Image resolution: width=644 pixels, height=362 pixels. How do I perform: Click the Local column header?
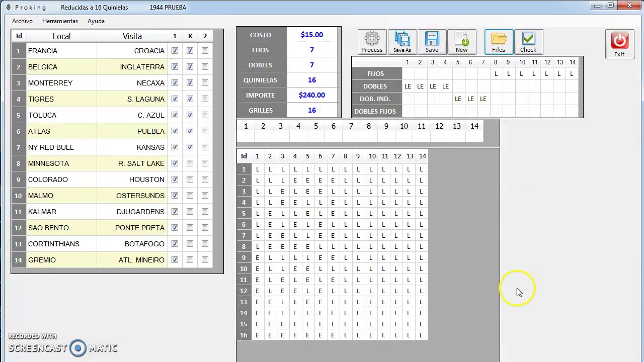61,36
